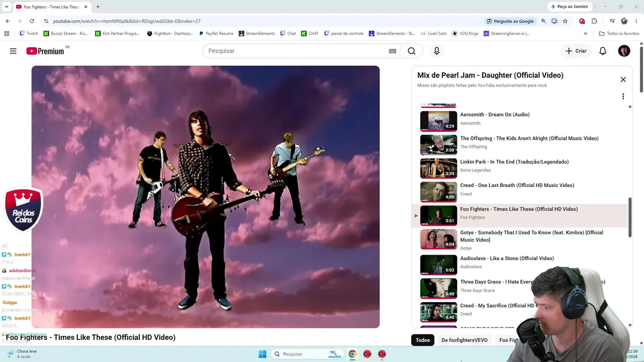
Task: Click the Mix de Pearl Jam playlist title
Action: [490, 75]
